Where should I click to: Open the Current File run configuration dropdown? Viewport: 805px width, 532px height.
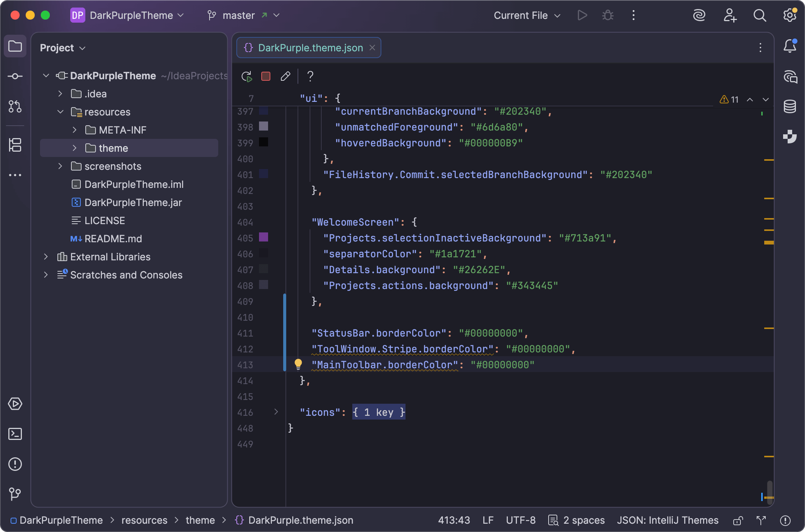click(x=526, y=15)
